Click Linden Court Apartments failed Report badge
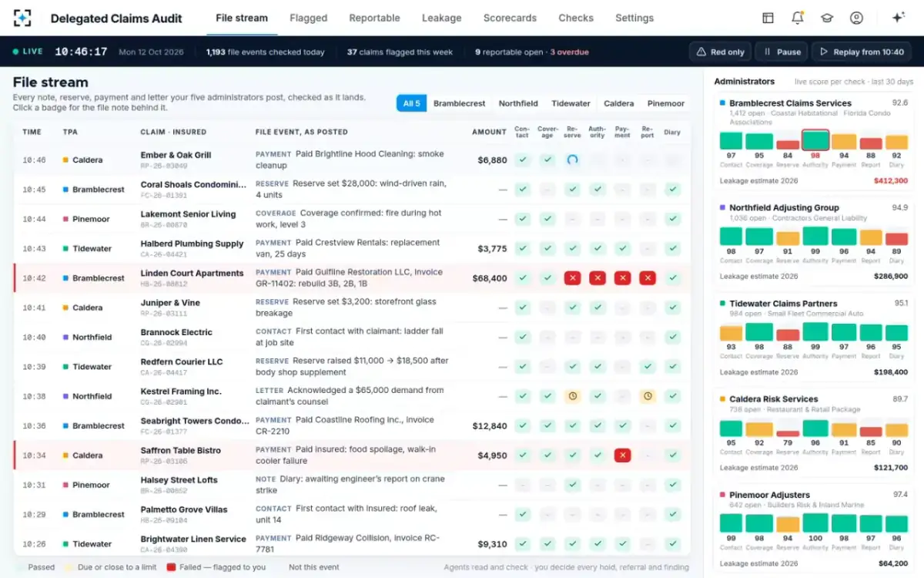The height and width of the screenshot is (578, 924). pyautogui.click(x=648, y=278)
